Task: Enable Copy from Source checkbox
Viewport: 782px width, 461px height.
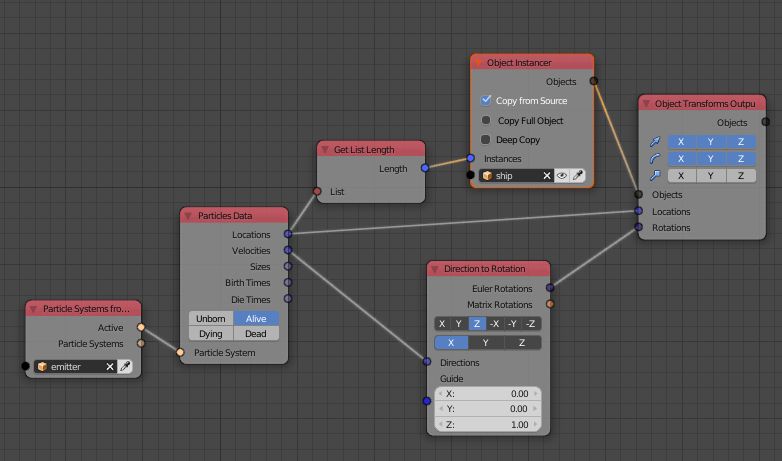Action: [486, 100]
